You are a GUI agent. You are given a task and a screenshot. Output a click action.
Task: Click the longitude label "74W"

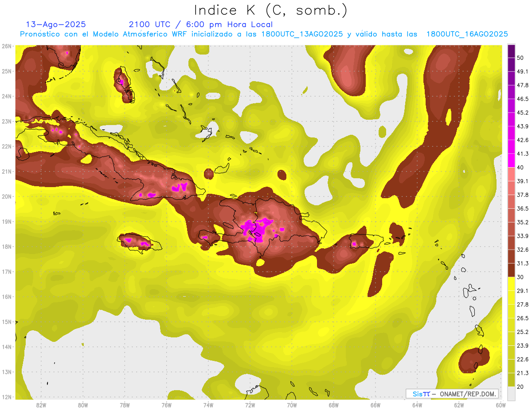[x=208, y=405]
